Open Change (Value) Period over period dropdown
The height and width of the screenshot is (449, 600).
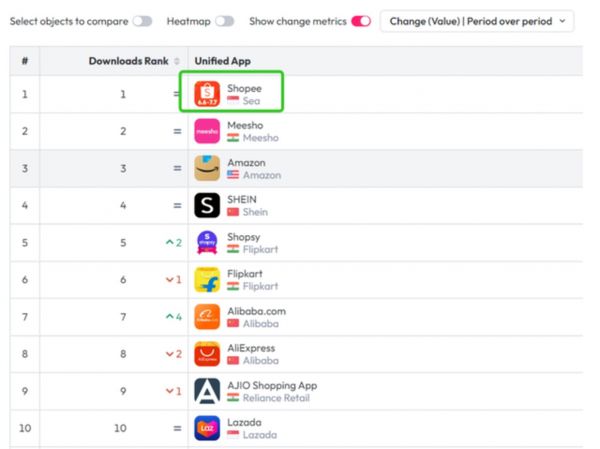(x=477, y=21)
